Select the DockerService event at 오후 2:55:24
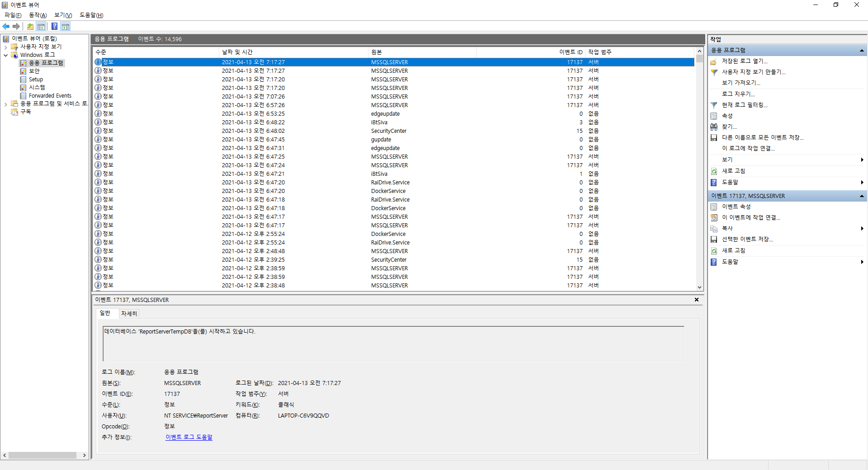 pos(394,234)
